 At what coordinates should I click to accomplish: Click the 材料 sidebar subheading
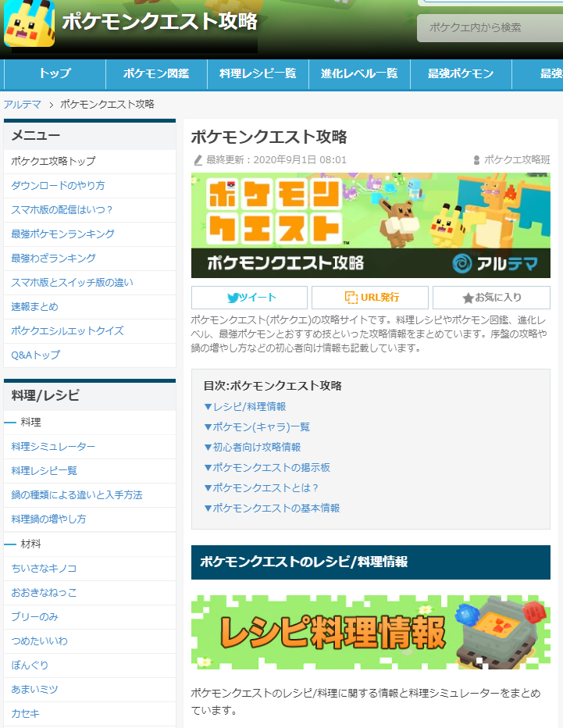coord(30,544)
